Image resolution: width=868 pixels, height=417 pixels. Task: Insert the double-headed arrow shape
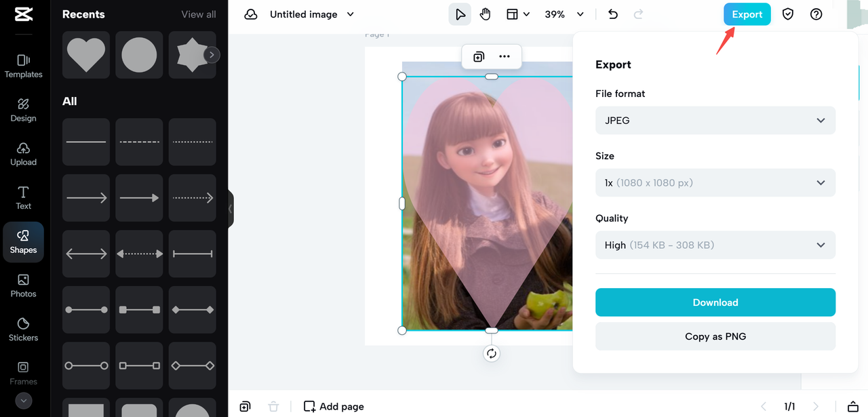[x=86, y=254]
